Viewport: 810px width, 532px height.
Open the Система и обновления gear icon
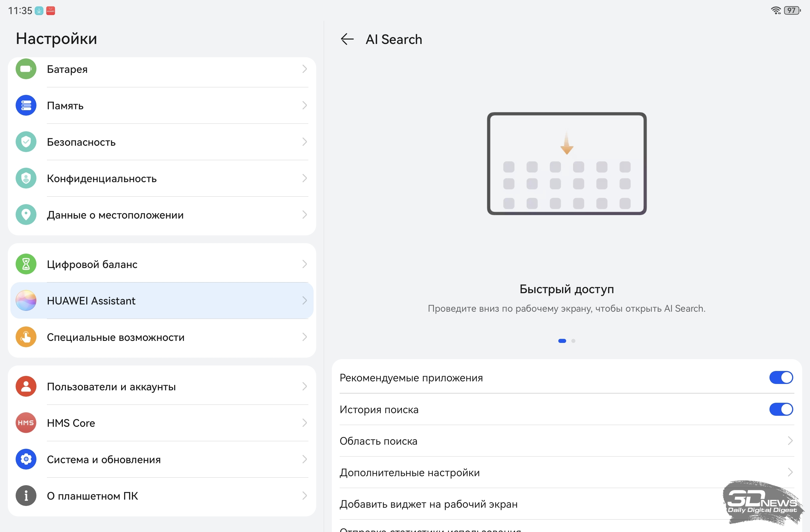(x=26, y=459)
